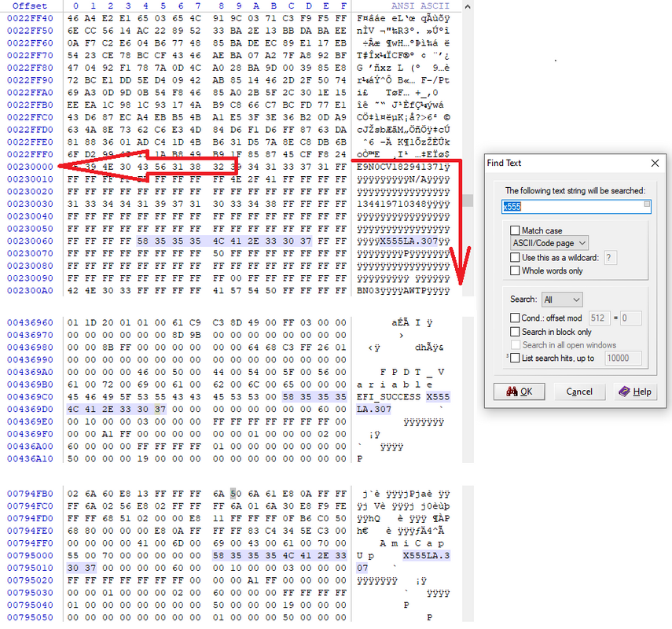
Task: Click OK button to start the search
Action: [519, 392]
